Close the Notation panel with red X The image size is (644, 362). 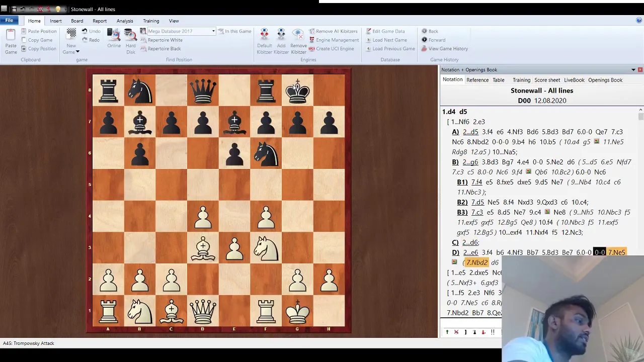pos(640,70)
